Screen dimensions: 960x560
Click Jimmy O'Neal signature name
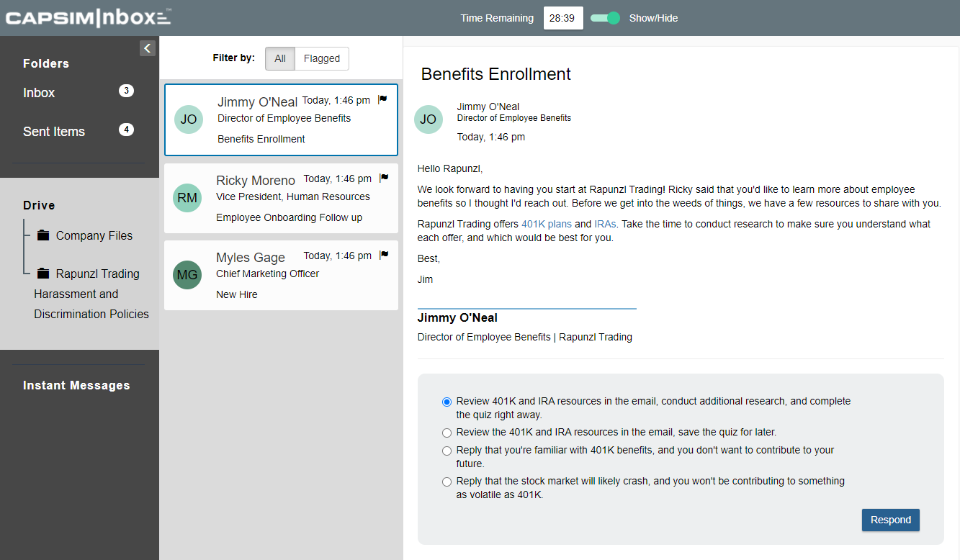457,317
